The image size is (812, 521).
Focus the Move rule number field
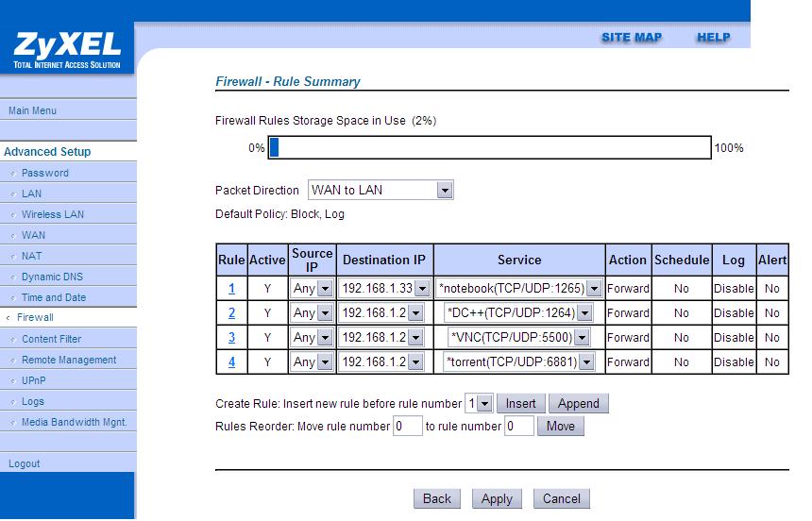point(408,427)
